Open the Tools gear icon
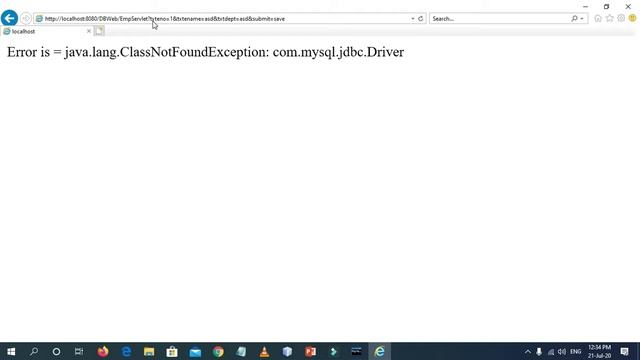The width and height of the screenshot is (640, 360). (x=621, y=18)
